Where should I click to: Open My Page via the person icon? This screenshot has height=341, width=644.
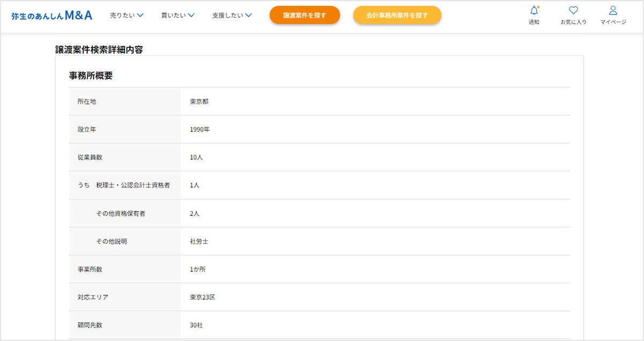(x=613, y=10)
